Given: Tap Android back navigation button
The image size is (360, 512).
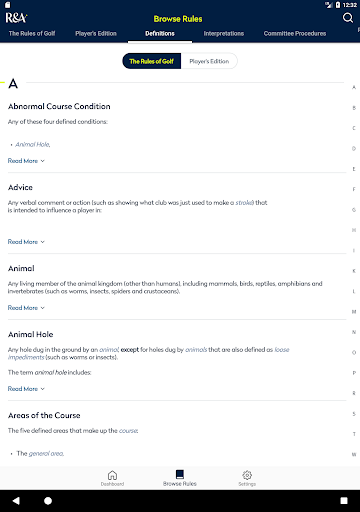Looking at the screenshot, I should click(x=16, y=501).
